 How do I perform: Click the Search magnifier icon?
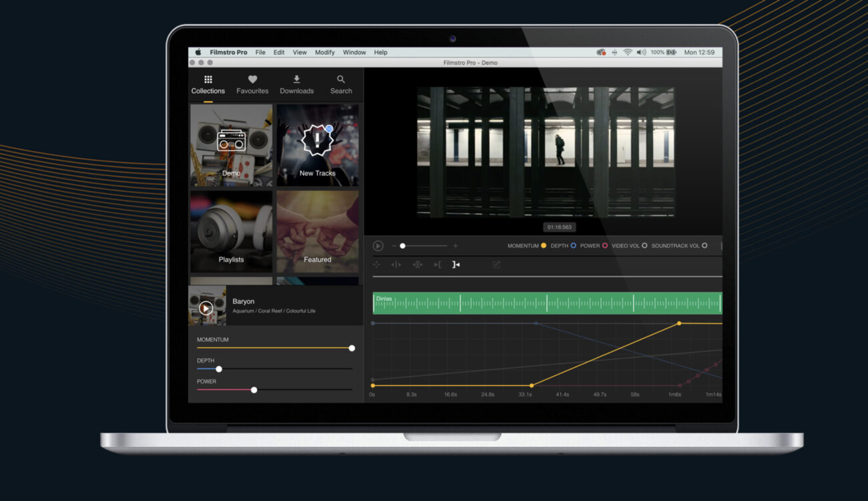click(341, 79)
